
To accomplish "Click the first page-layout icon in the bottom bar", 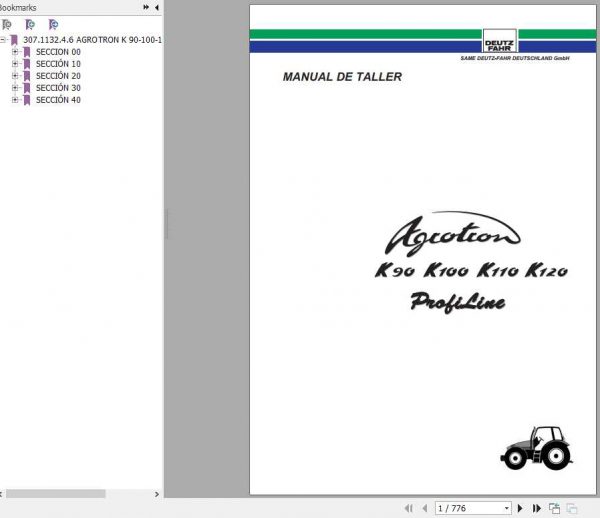I will (554, 508).
